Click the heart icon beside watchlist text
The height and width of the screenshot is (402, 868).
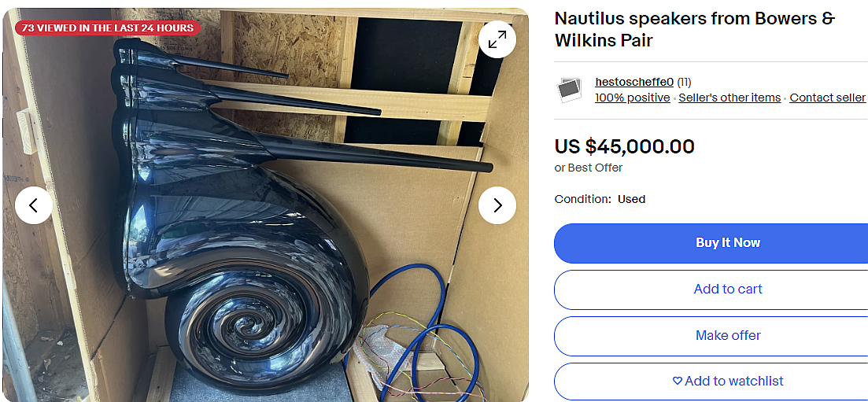click(x=677, y=381)
